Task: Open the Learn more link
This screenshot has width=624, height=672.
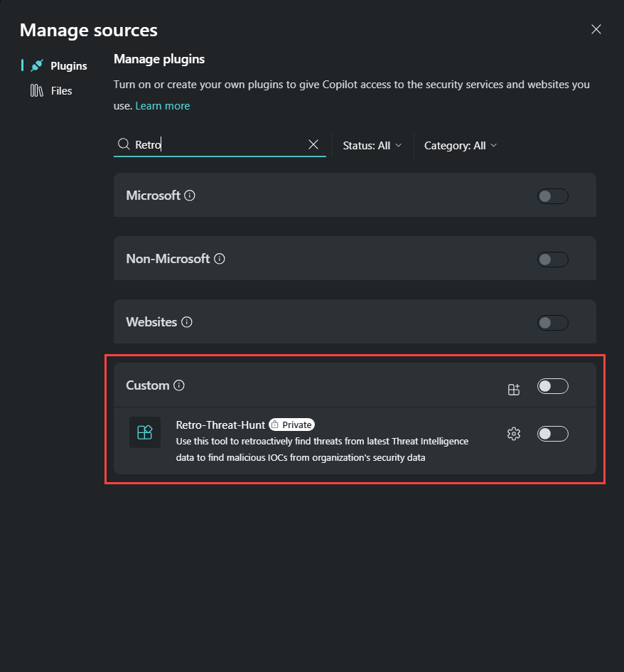Action: coord(162,106)
